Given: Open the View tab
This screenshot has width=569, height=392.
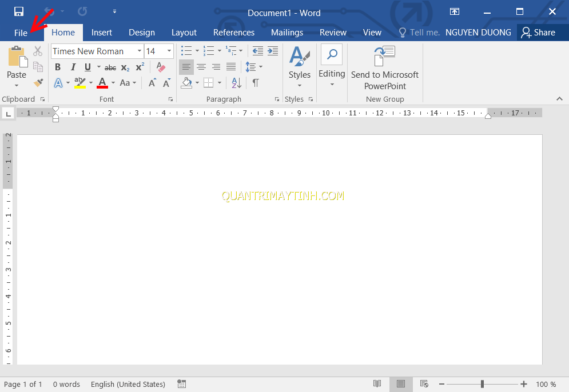Looking at the screenshot, I should 372,33.
